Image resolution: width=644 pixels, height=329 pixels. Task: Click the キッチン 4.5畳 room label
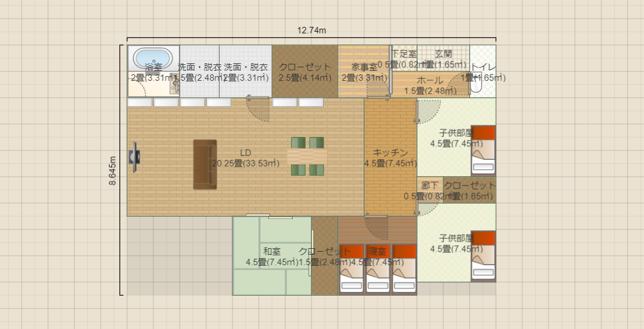[x=390, y=158]
